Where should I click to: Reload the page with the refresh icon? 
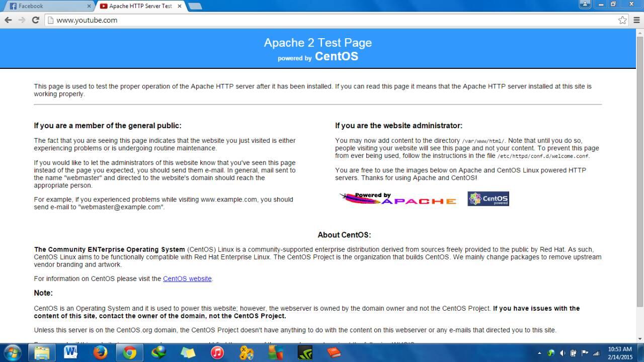[x=35, y=20]
